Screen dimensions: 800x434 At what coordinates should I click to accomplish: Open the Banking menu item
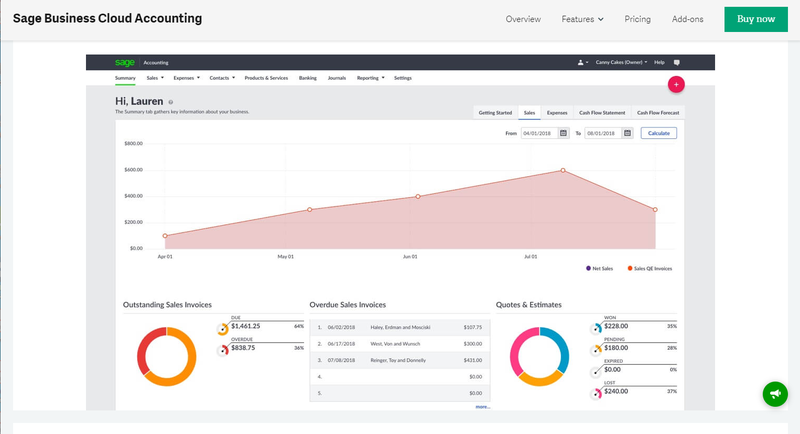pyautogui.click(x=308, y=78)
